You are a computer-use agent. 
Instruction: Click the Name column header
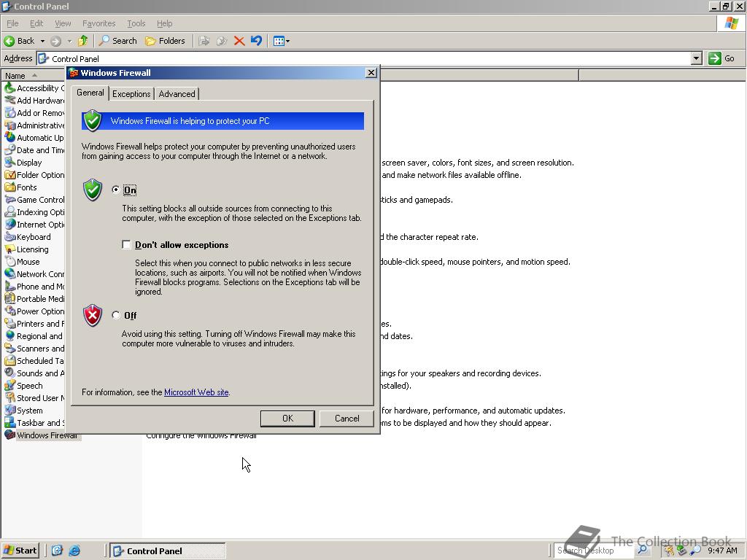34,76
